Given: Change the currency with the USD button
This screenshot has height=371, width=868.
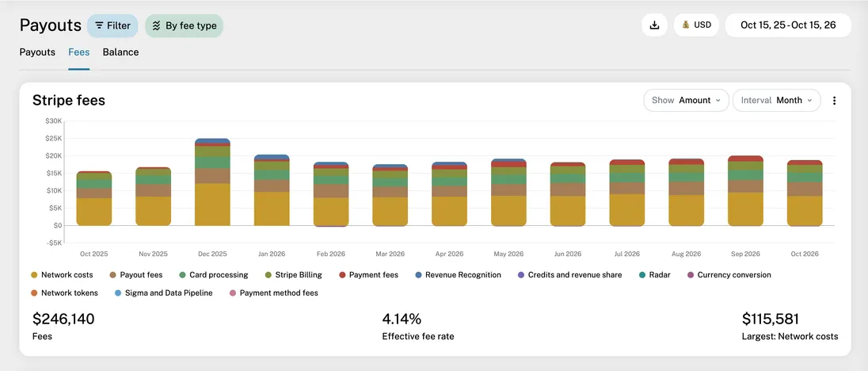Looking at the screenshot, I should pyautogui.click(x=696, y=25).
